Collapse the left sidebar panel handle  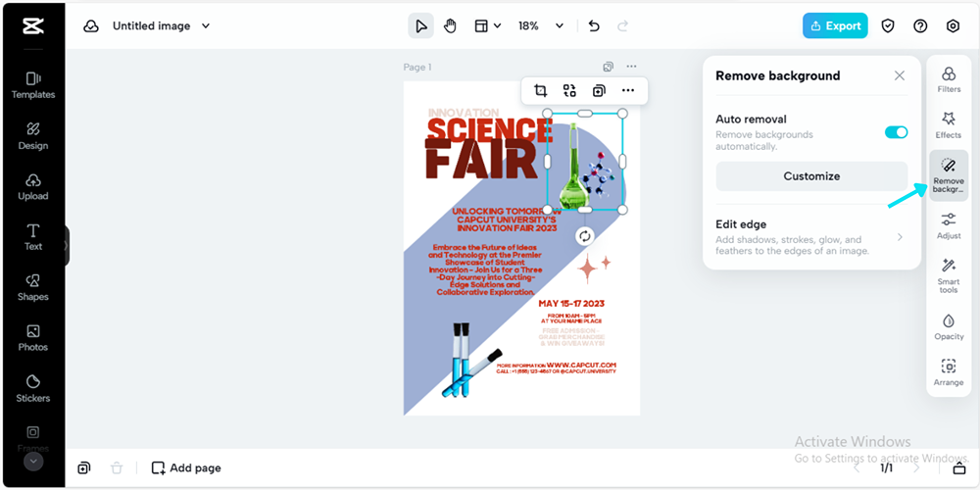point(66,246)
